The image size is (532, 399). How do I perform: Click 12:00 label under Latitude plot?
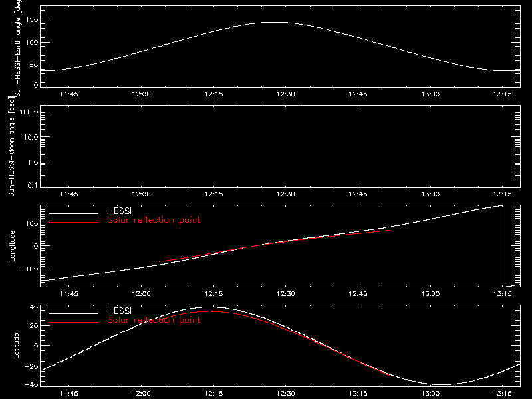141,394
